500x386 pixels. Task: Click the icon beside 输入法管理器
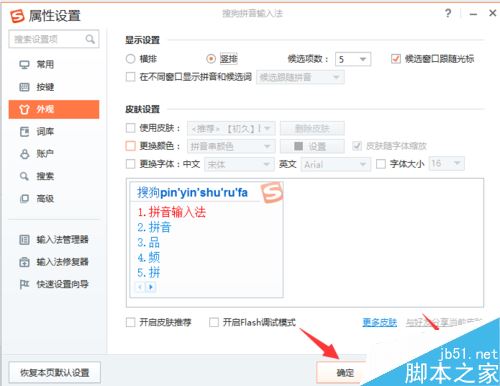point(24,240)
